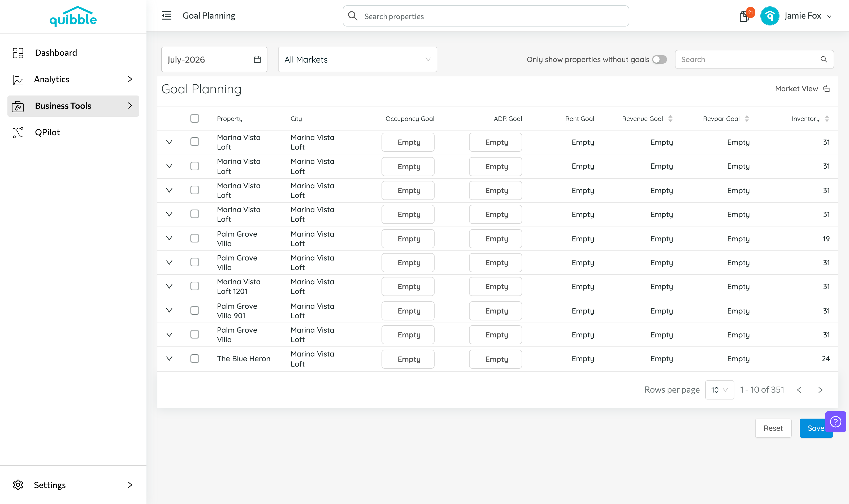Image resolution: width=849 pixels, height=504 pixels.
Task: Click the search magnifier in table search
Action: [824, 59]
